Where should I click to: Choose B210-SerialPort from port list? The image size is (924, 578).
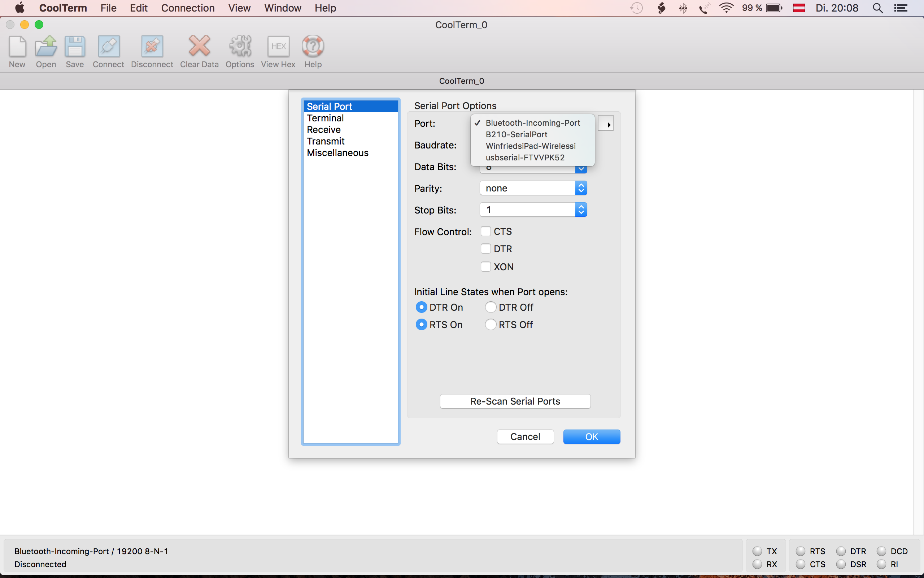(533, 134)
